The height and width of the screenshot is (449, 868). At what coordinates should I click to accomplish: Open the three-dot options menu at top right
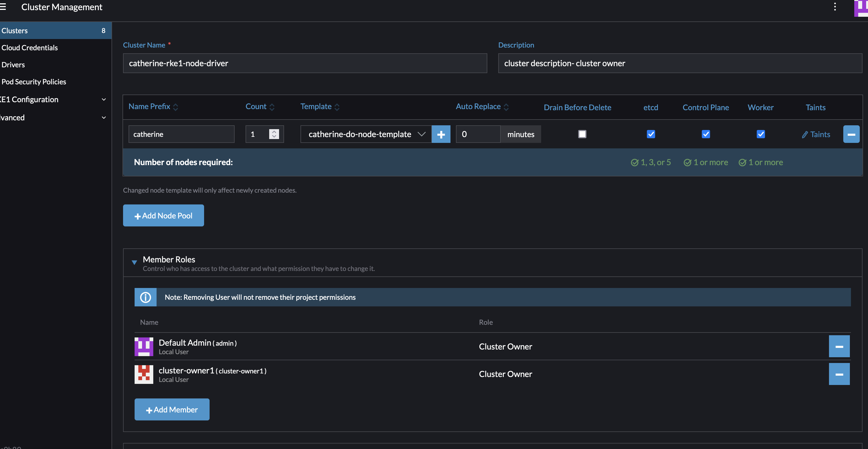pos(835,7)
